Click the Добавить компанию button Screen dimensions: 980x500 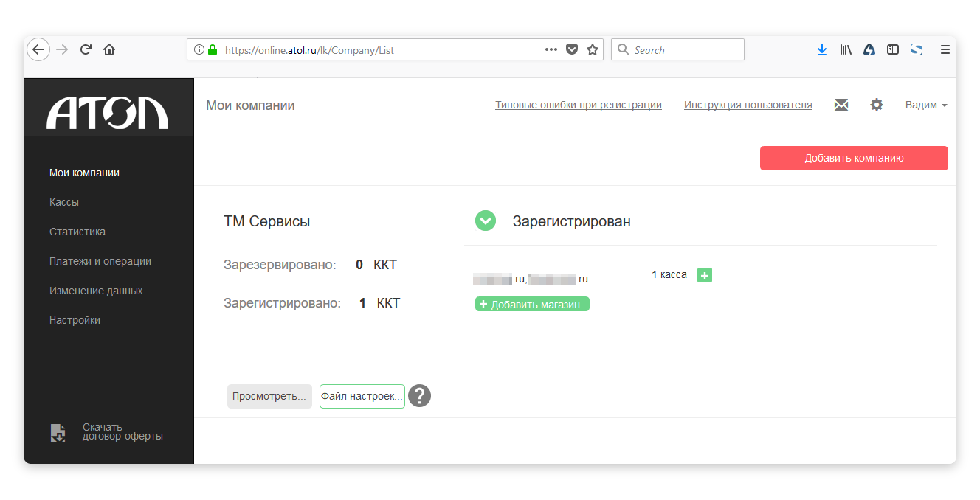pos(853,158)
